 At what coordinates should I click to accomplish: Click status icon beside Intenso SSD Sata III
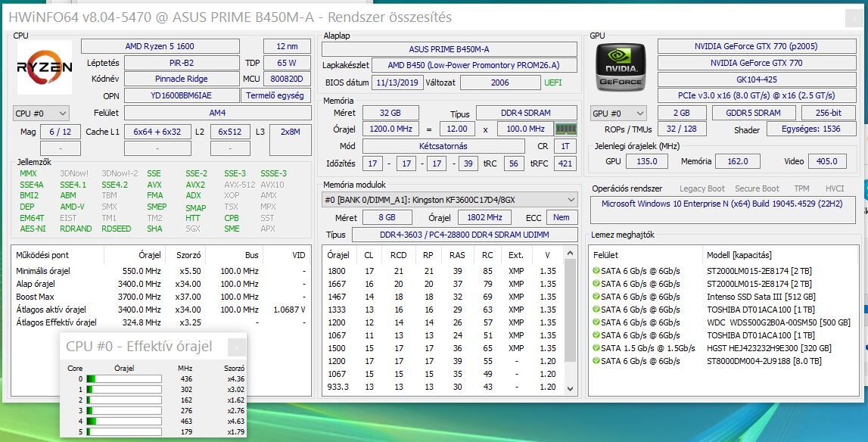coord(596,297)
